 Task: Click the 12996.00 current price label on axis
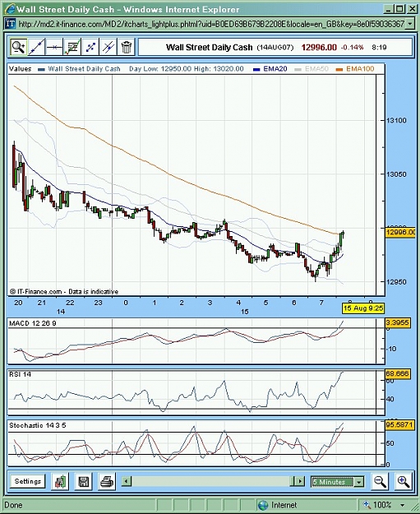pos(400,232)
